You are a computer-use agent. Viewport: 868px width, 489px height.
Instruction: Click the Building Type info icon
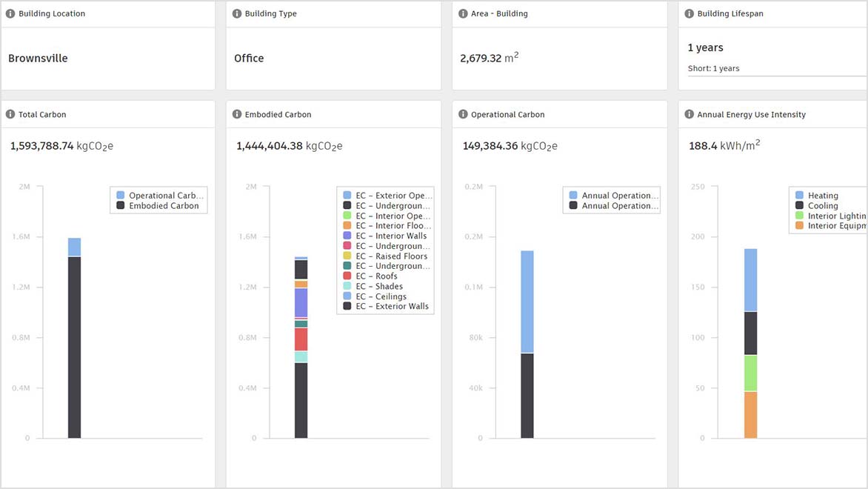tap(237, 13)
